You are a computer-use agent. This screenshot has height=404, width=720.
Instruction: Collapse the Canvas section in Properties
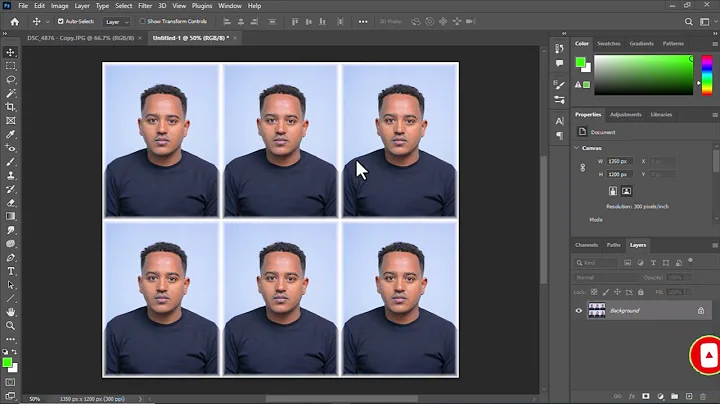click(x=577, y=148)
